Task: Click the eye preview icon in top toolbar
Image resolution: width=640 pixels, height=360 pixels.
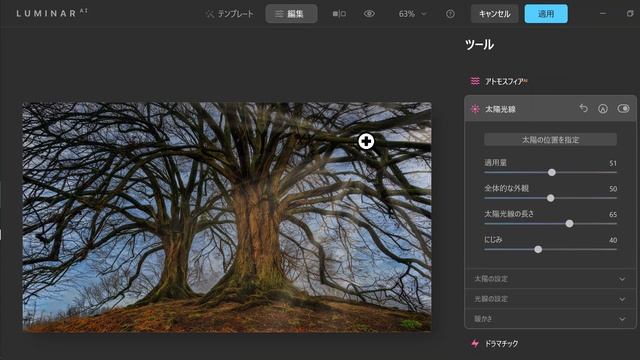Action: 369,14
